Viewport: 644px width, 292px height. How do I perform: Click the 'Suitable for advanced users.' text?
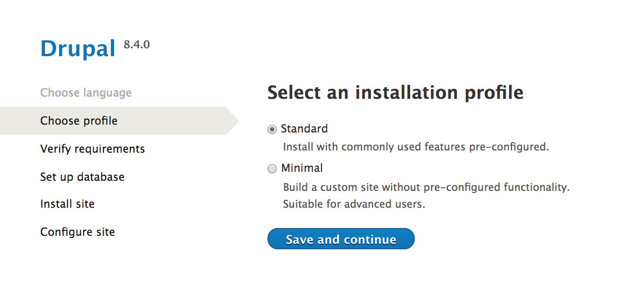(x=354, y=204)
